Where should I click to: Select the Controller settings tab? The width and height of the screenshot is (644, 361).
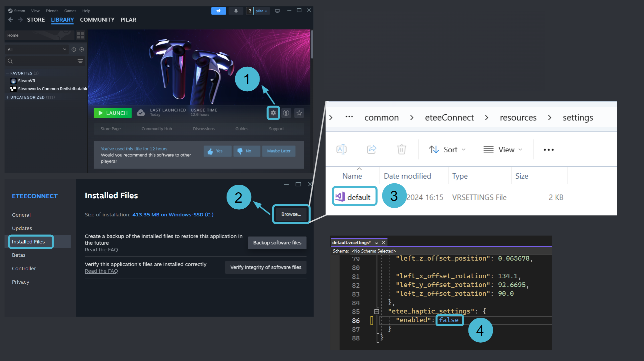pos(24,268)
